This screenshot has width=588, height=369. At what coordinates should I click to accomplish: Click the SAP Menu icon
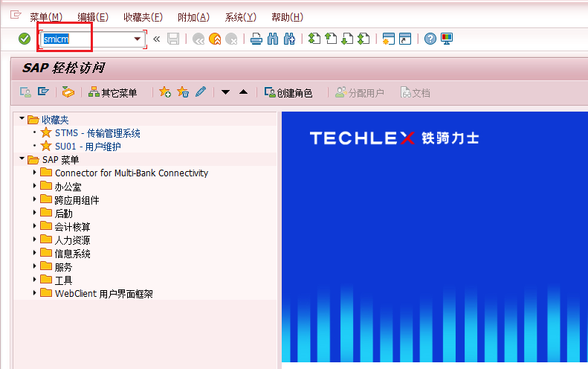[x=44, y=92]
